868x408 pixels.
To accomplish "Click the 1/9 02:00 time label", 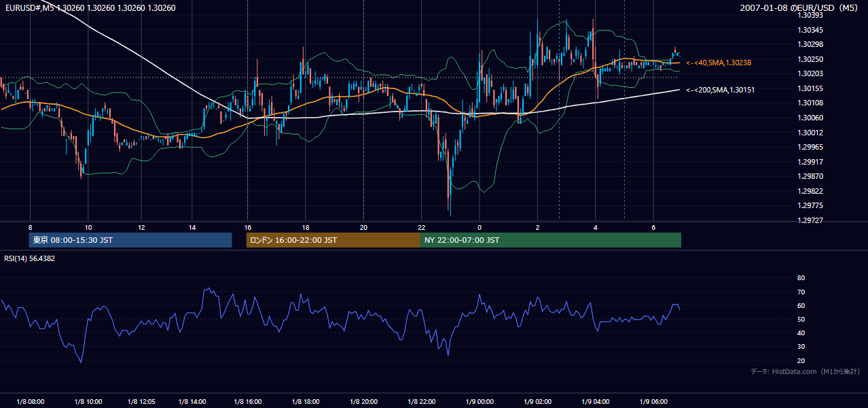I will coord(537,401).
